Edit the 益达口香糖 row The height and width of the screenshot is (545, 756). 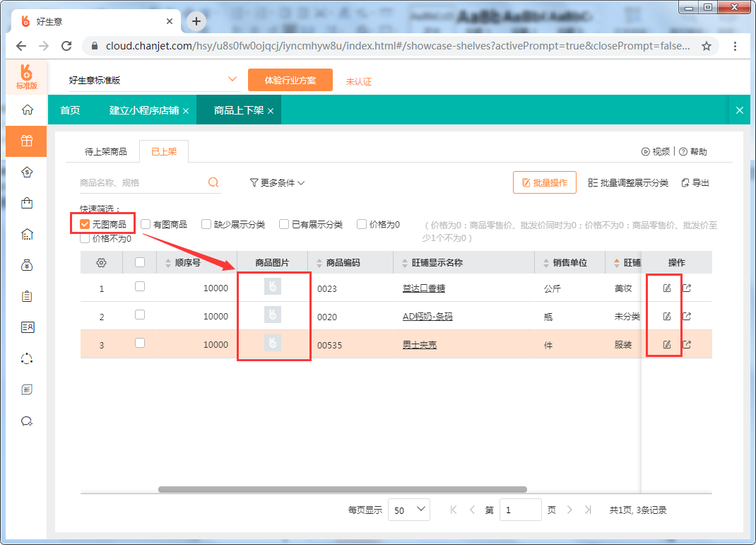667,288
